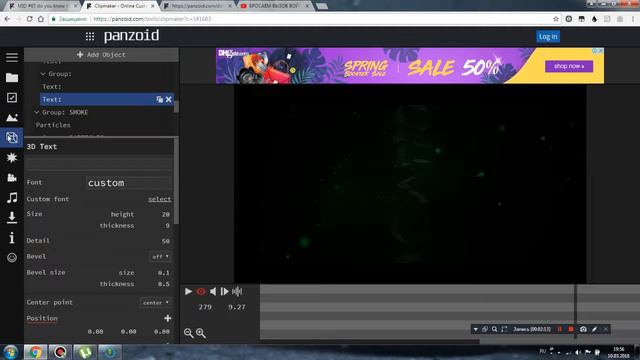Click the Bevel size value 0.1

click(164, 273)
